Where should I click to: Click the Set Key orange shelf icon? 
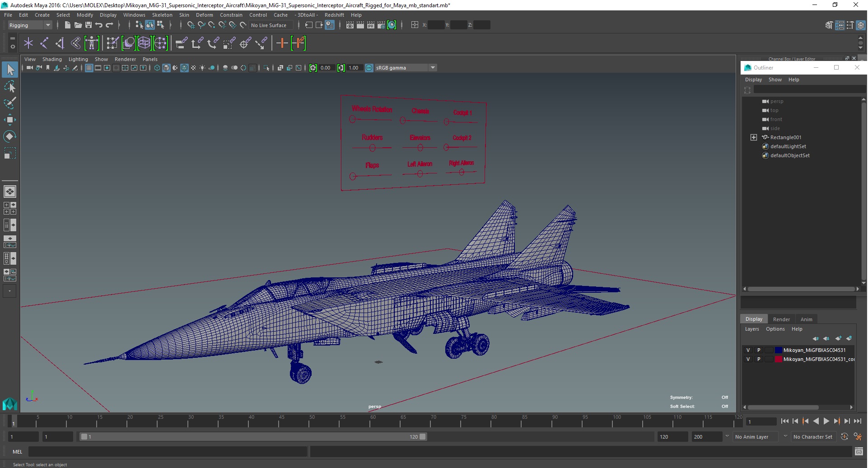(x=282, y=43)
